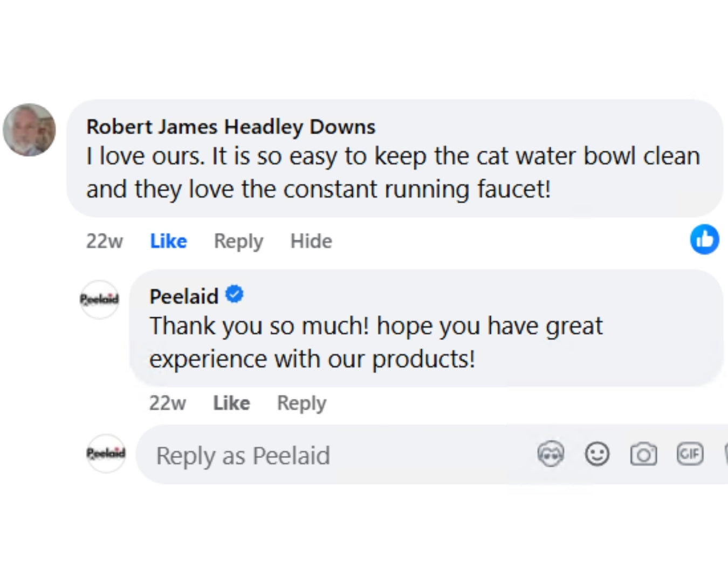Reply to Robert James Headley Downs' comment
Screen dimensions: 728x582
(238, 241)
